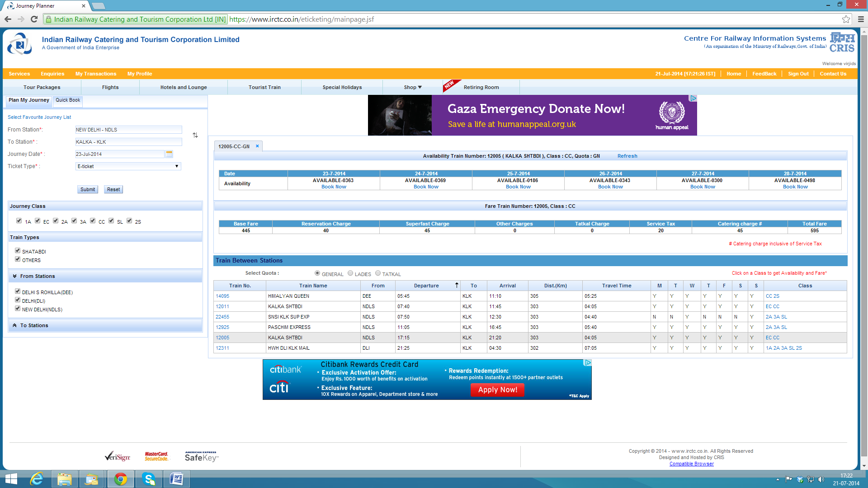Toggle the 1A journey class checkbox
Image resolution: width=868 pixels, height=488 pixels.
[x=19, y=221]
